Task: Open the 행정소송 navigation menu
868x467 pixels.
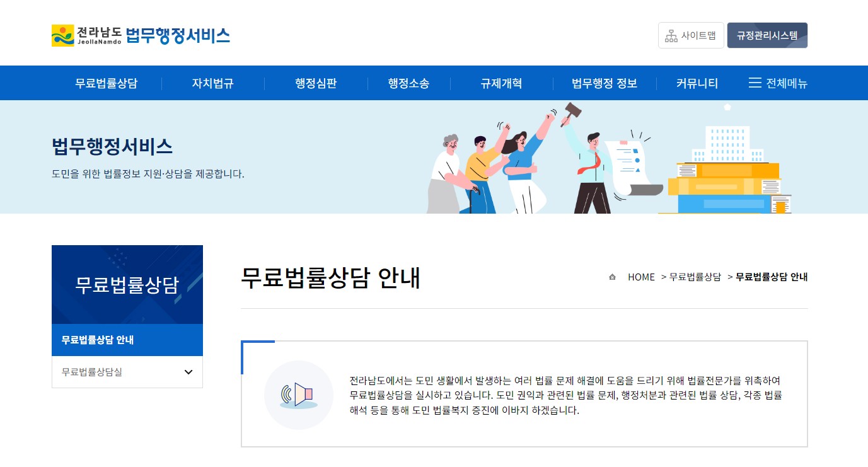Action: 409,83
